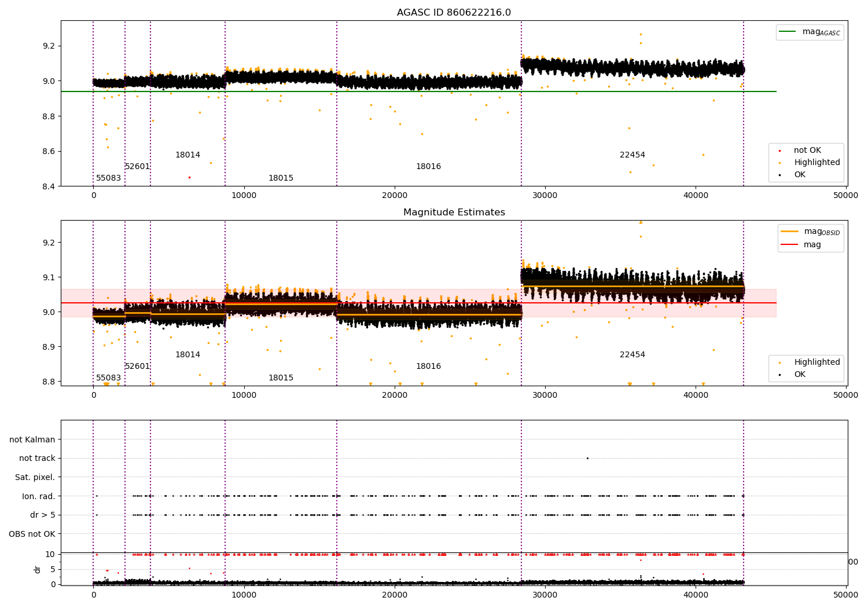
Task: Click the plot title AGASC ID 860622216.0
Action: pos(454,13)
